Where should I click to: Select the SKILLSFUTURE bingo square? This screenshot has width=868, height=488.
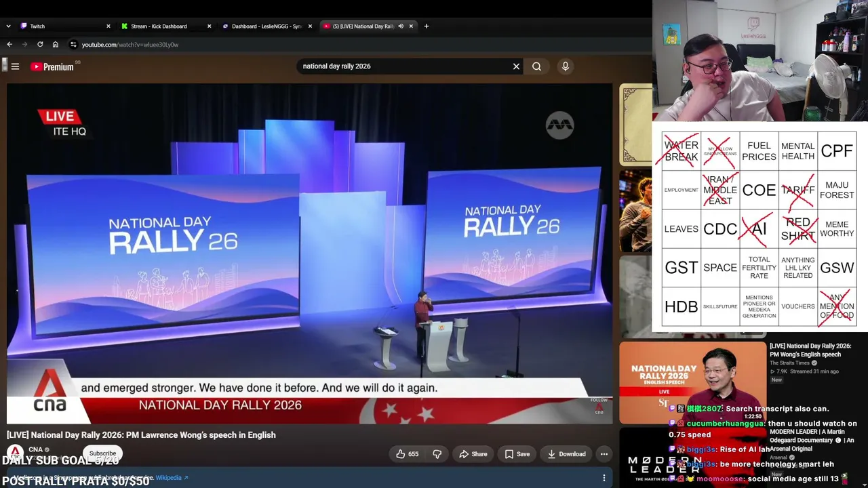click(720, 306)
